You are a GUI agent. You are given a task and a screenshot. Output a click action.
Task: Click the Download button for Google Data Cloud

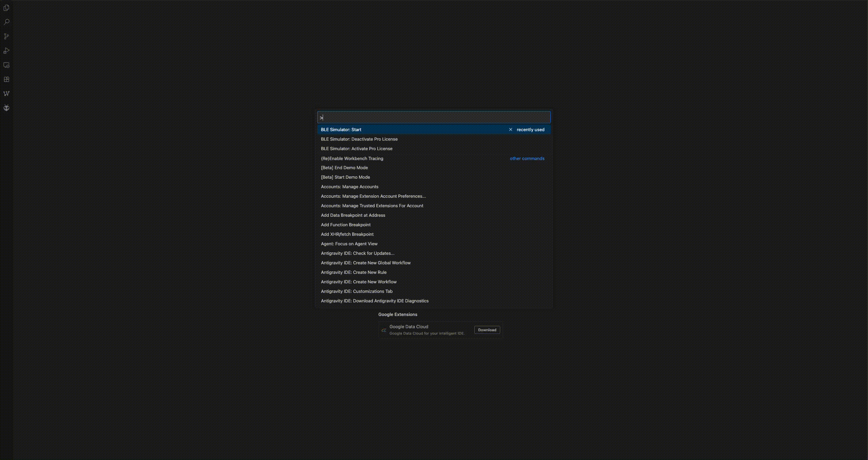(x=487, y=330)
